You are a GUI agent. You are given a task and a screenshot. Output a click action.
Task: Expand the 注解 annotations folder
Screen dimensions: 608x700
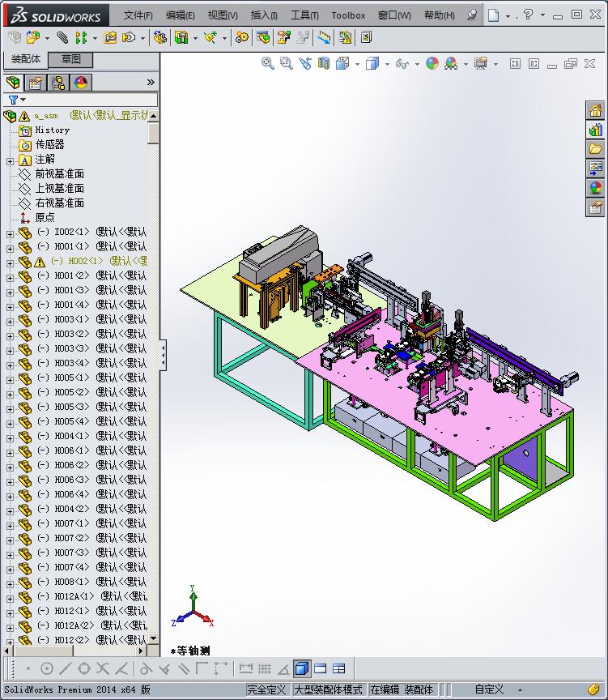pos(10,161)
